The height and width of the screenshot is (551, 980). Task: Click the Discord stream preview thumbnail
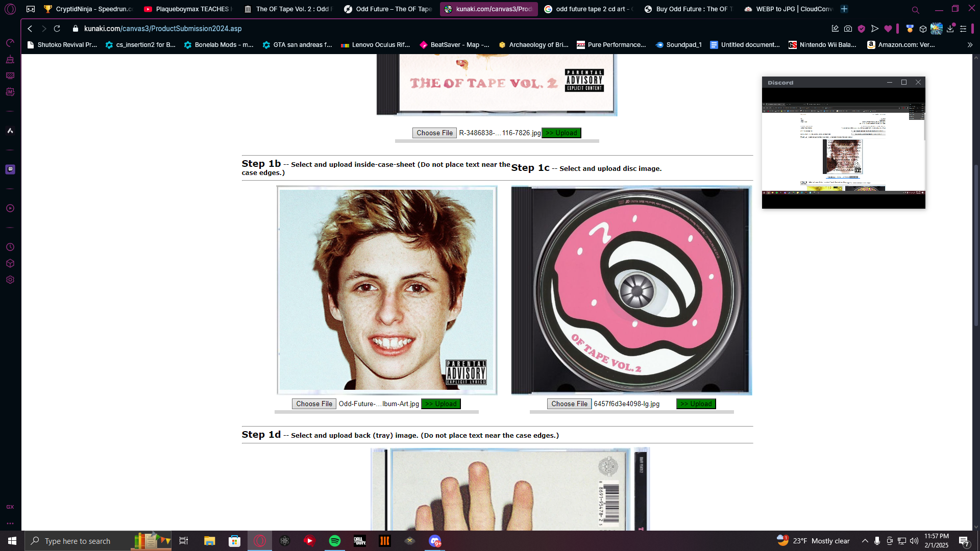coord(843,148)
